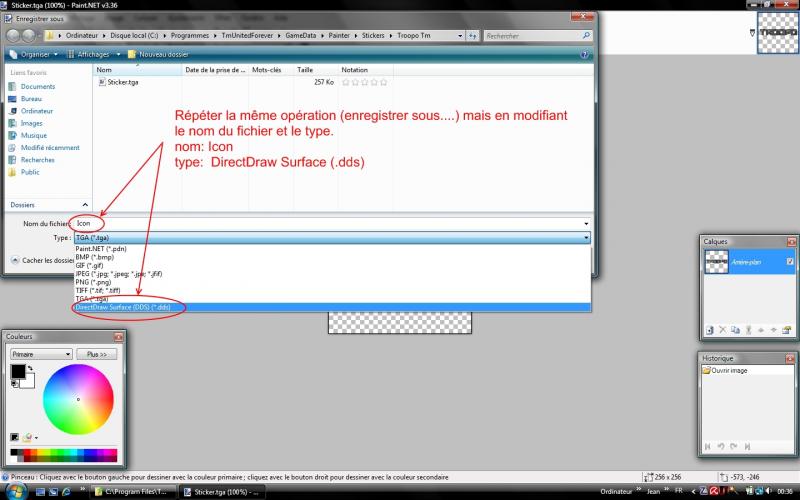Open Sticker.tga Paint.NET taskbar button
The width and height of the screenshot is (800, 500).
(222, 492)
